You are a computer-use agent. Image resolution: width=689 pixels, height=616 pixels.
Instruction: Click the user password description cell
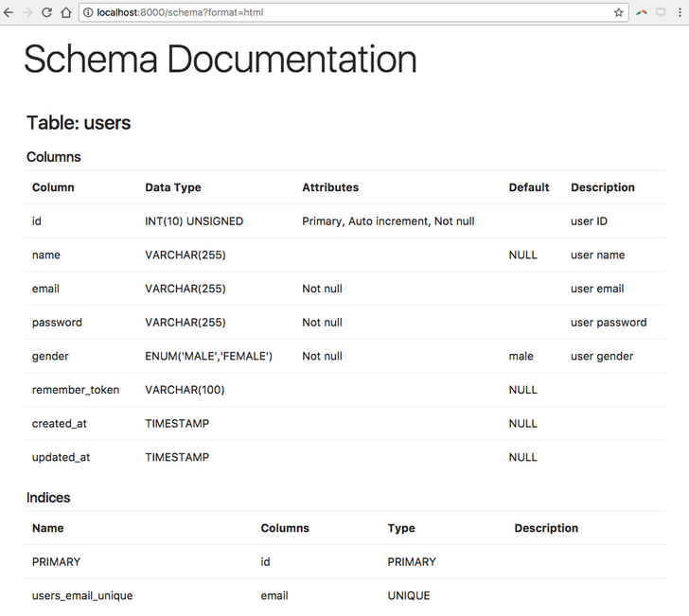click(609, 323)
